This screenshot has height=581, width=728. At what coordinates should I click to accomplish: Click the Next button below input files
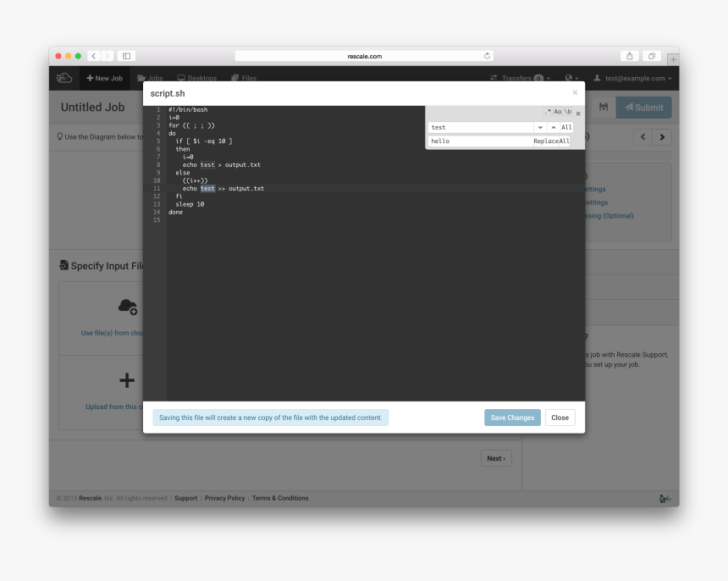496,458
